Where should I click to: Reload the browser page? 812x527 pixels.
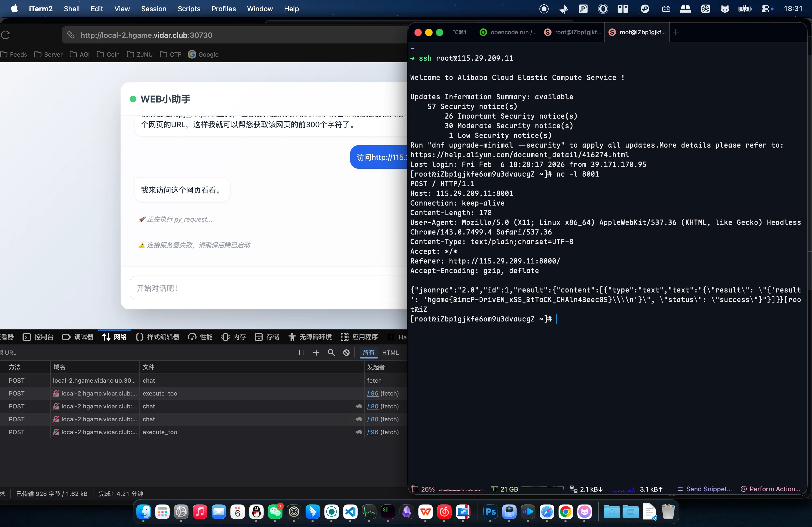tap(5, 35)
